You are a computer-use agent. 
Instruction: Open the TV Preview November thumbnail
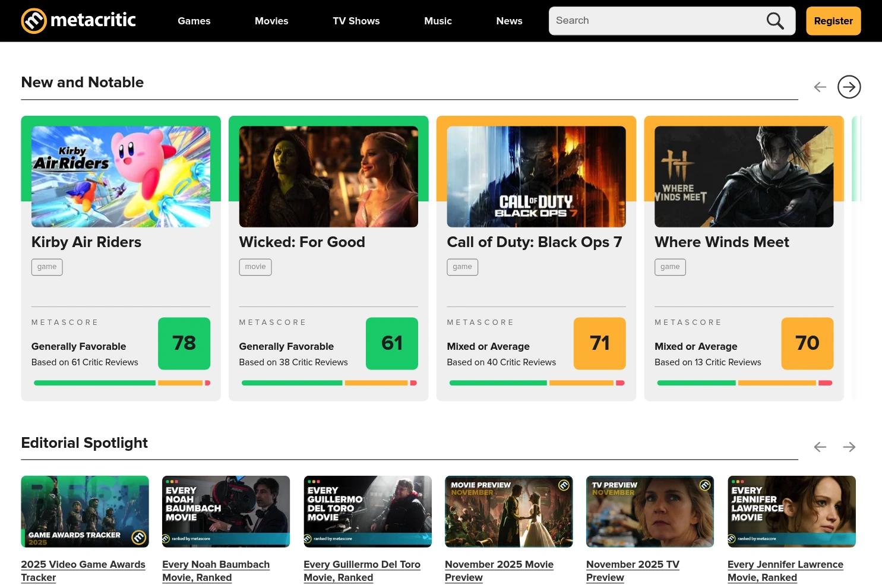tap(650, 511)
